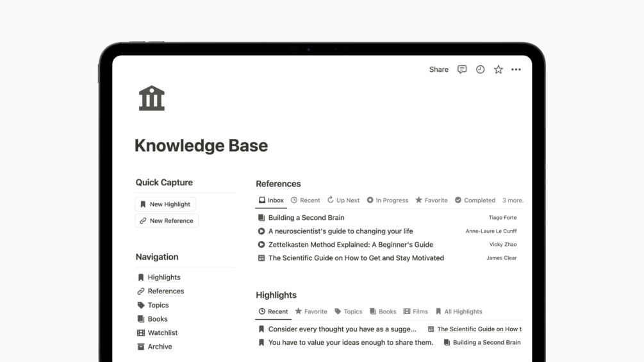
Task: Click book icon next to Building a Second Brain
Action: (x=261, y=218)
